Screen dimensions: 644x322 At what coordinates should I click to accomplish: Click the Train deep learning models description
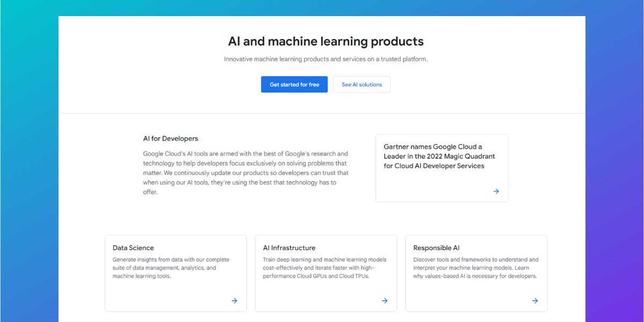[x=325, y=268]
